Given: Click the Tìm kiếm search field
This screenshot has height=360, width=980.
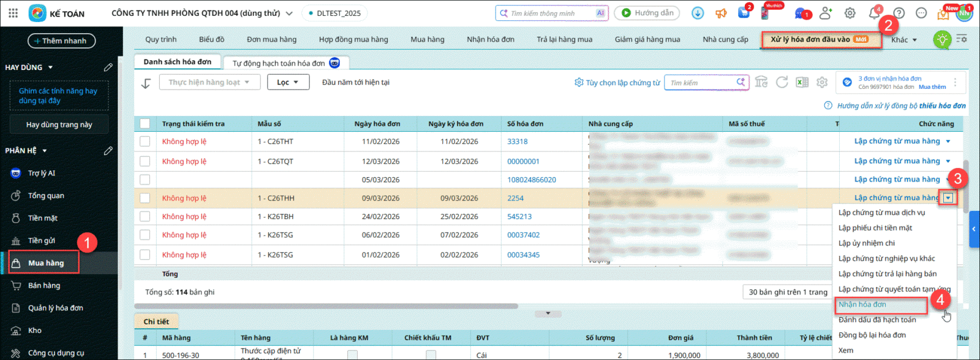Looking at the screenshot, I should coord(701,83).
